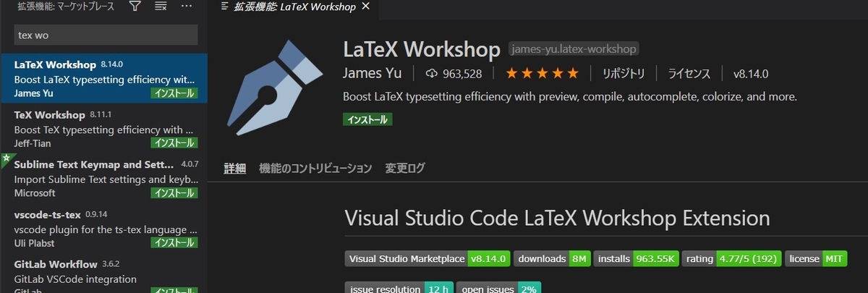
Task: Select the GitLab Workflow extension
Action: [103, 273]
